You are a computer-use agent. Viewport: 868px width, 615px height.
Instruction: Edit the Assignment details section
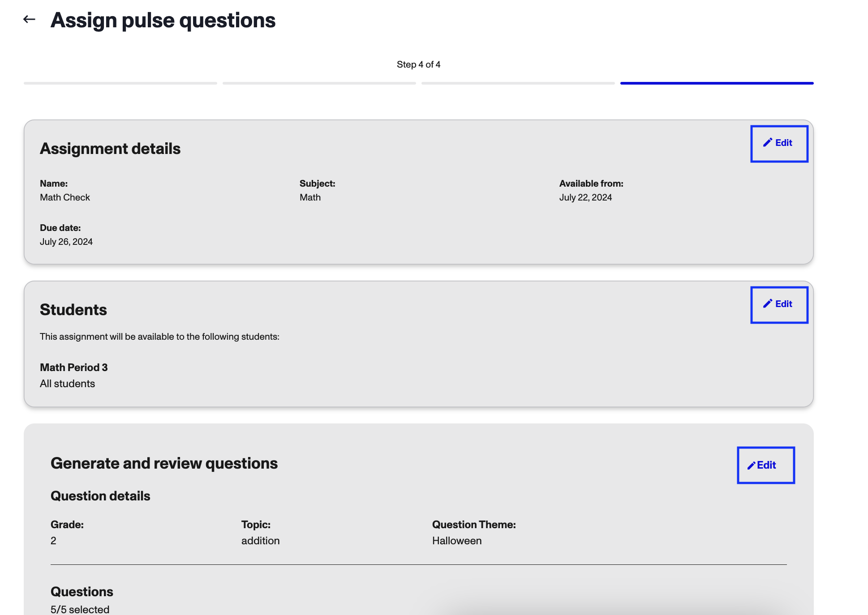779,144
